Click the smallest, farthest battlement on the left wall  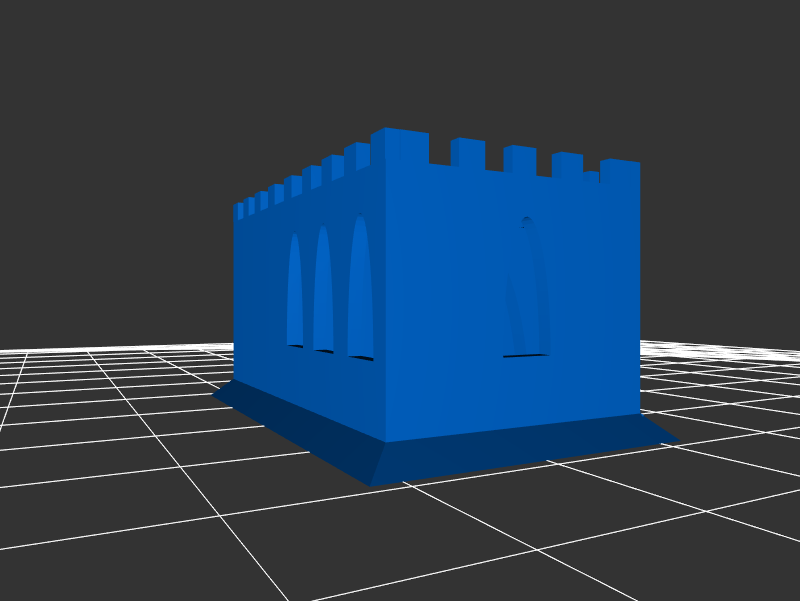tap(239, 211)
